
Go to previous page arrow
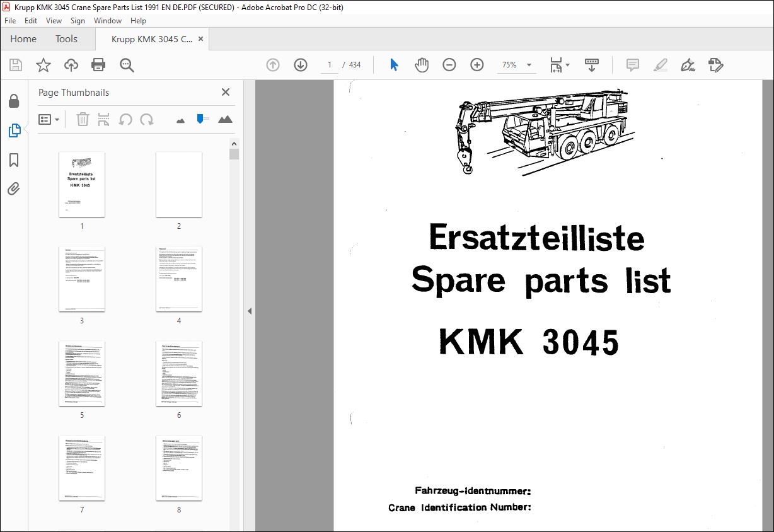coord(273,65)
